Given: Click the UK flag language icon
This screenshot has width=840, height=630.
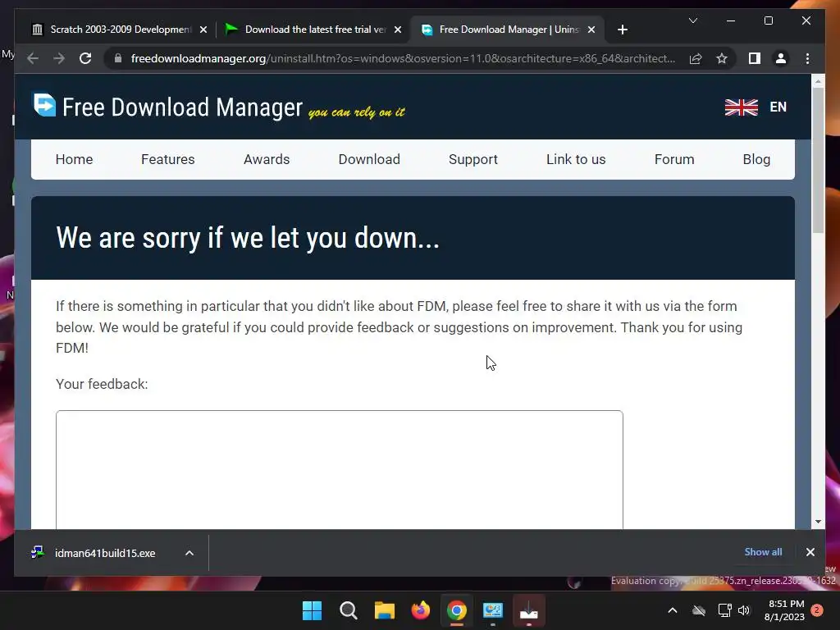Looking at the screenshot, I should coord(742,107).
